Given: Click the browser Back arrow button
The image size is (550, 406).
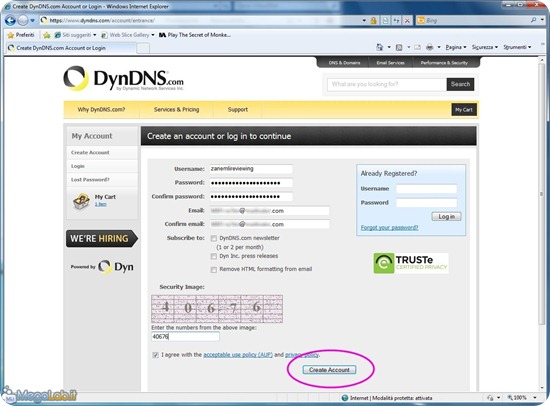Looking at the screenshot, I should point(10,20).
